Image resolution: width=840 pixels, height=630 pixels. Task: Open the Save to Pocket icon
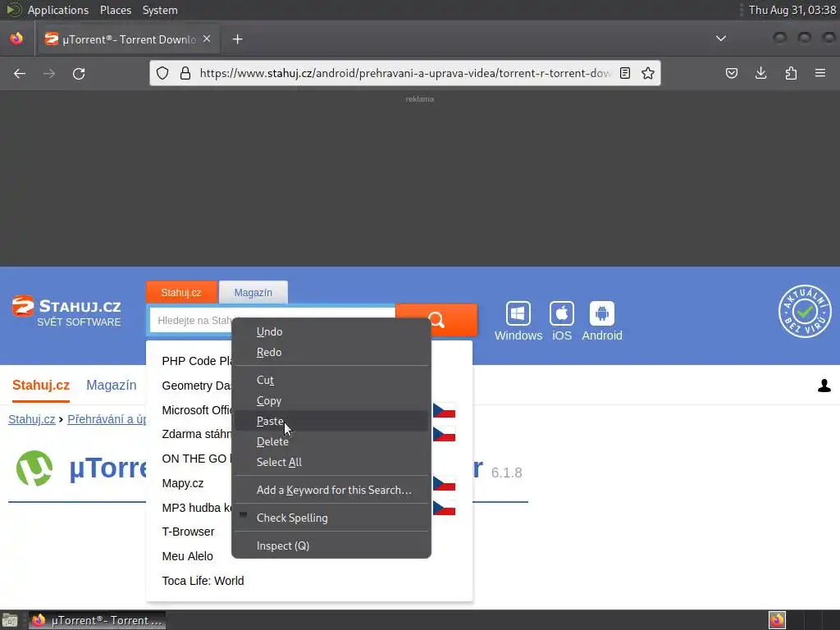[731, 73]
